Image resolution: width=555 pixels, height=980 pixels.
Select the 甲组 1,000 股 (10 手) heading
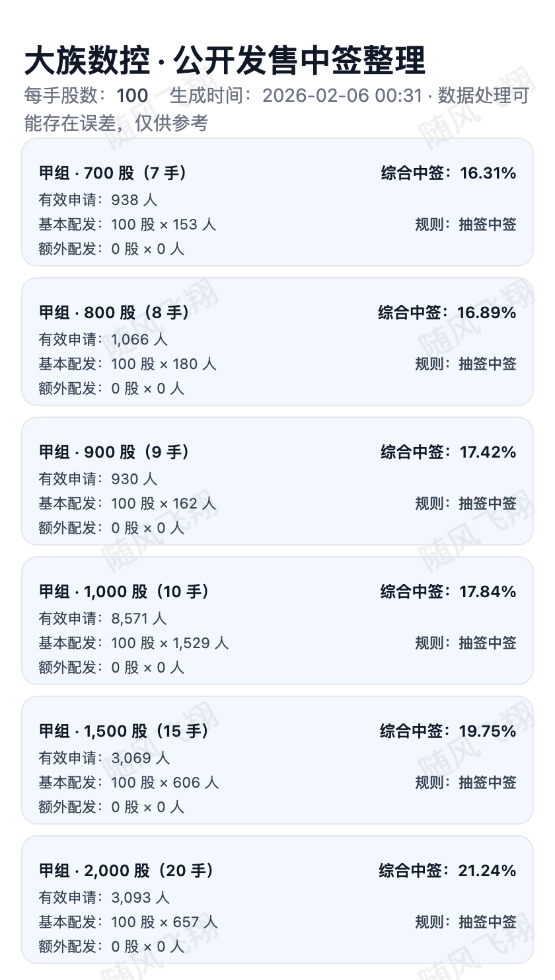point(124,592)
